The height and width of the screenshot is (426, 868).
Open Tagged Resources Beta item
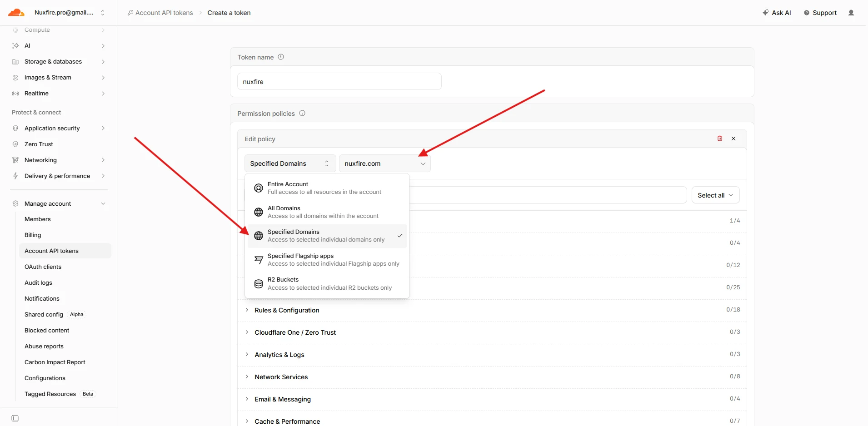pos(65,394)
